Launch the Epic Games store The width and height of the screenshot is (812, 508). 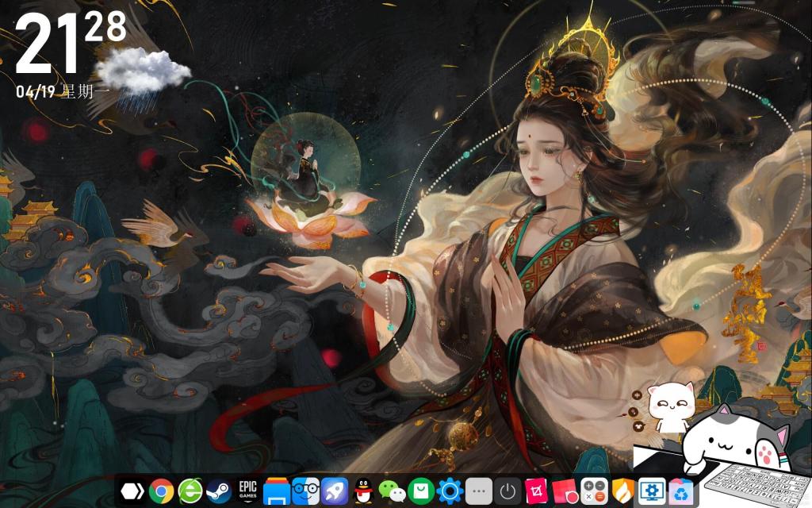247,492
